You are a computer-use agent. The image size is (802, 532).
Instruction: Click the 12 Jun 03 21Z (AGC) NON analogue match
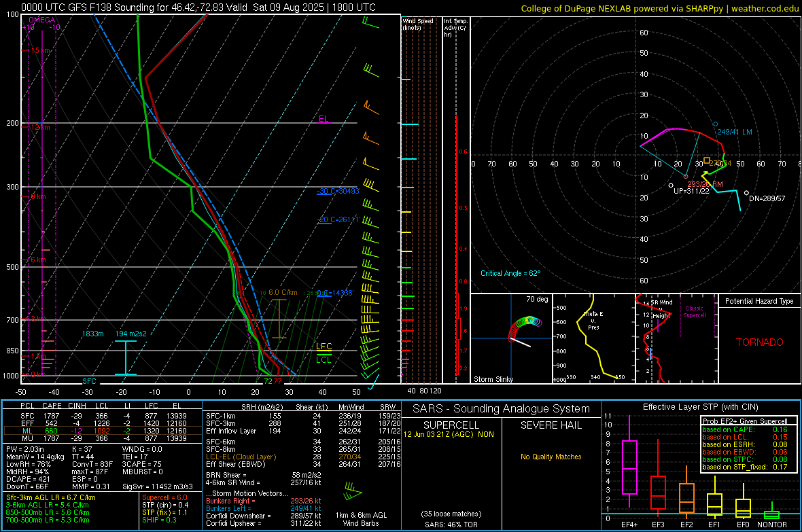pyautogui.click(x=449, y=434)
